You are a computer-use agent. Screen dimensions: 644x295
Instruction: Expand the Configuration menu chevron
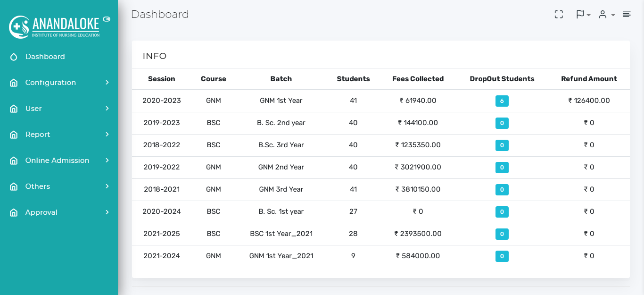[107, 83]
